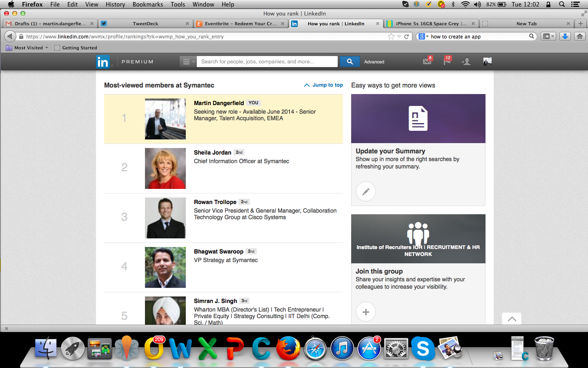Open the search engine selector dropdown
The image size is (588, 368).
424,36
